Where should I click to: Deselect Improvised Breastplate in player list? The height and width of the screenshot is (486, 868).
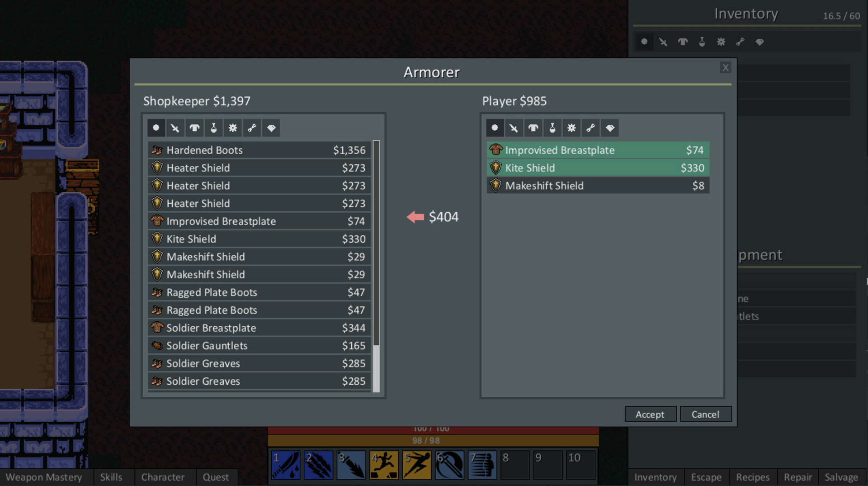pos(598,150)
